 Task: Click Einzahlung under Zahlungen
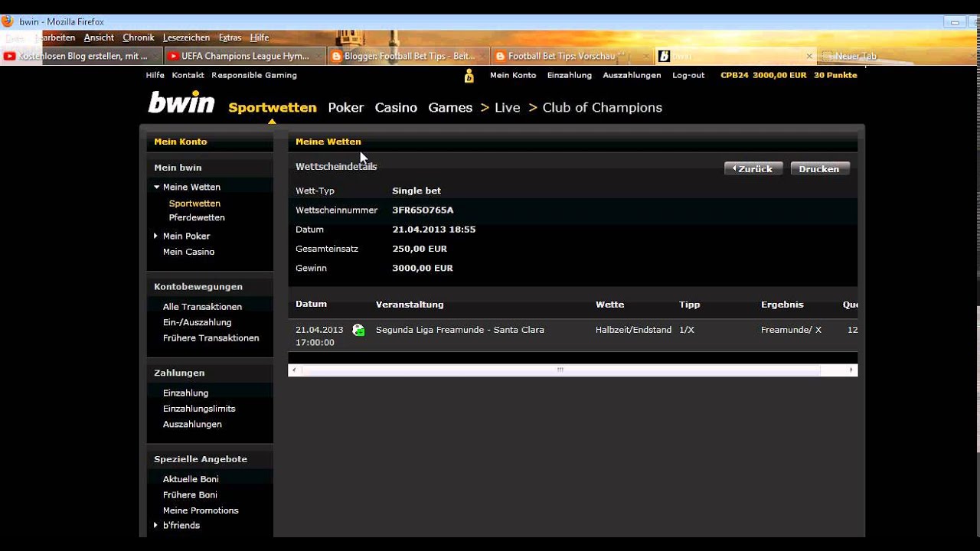click(x=185, y=393)
